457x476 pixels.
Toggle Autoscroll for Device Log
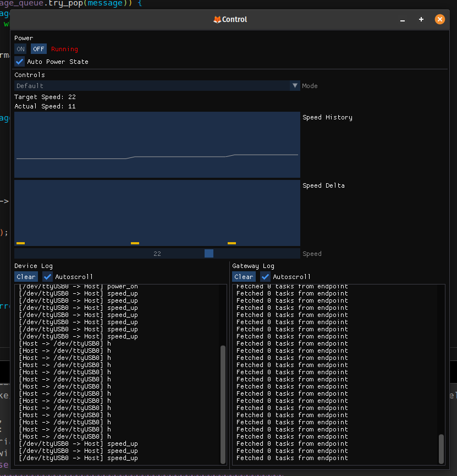47,277
